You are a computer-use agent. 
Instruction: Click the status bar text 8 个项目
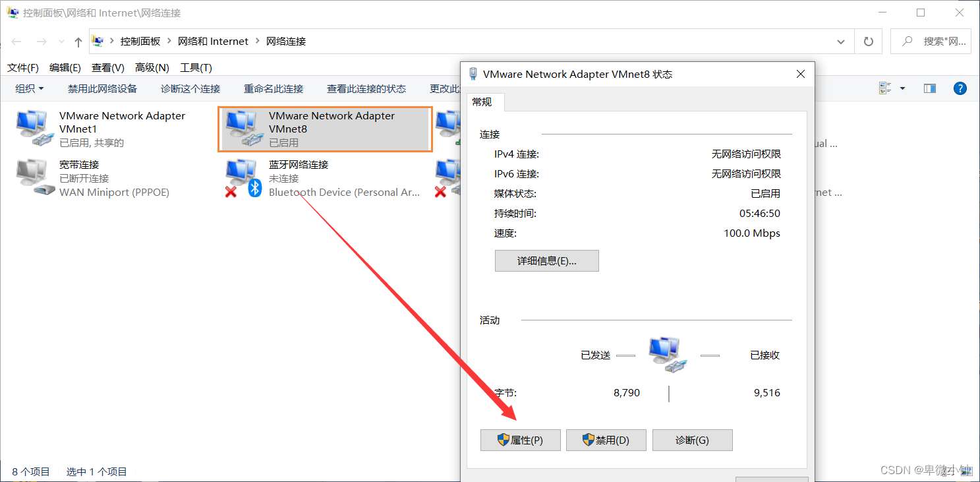point(31,471)
